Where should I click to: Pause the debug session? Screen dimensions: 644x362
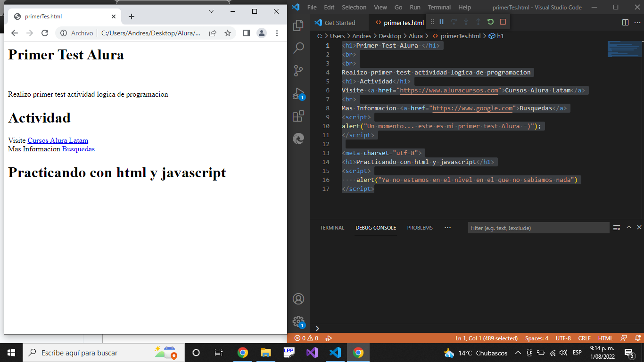(442, 22)
